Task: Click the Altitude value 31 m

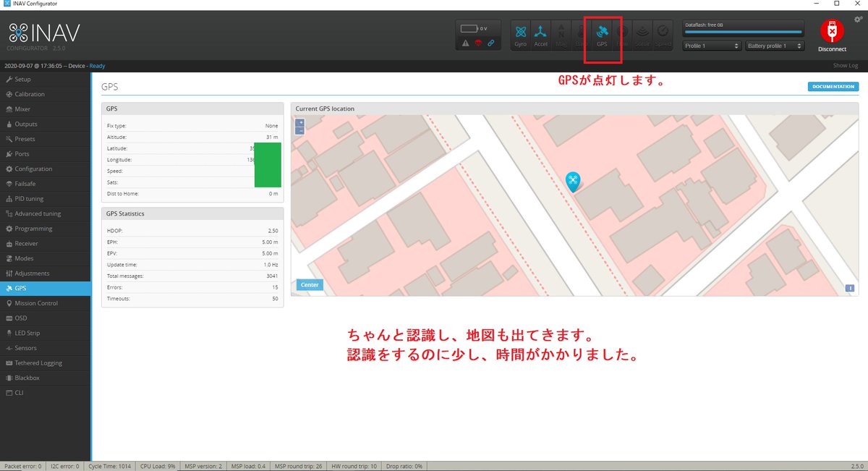Action: coord(272,137)
